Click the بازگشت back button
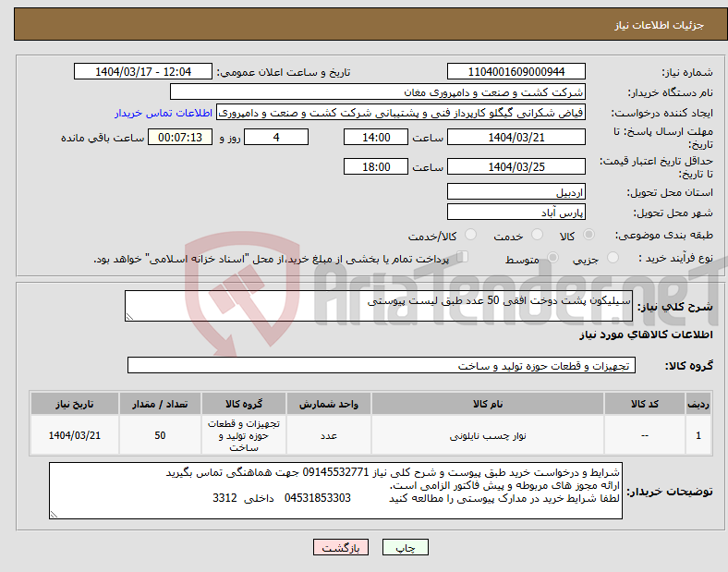The width and height of the screenshot is (728, 572). click(x=341, y=547)
